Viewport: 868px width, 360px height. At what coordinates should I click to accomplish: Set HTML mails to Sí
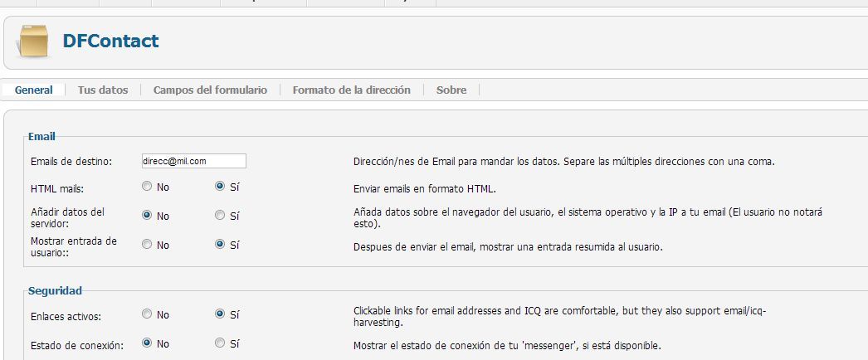point(220,187)
